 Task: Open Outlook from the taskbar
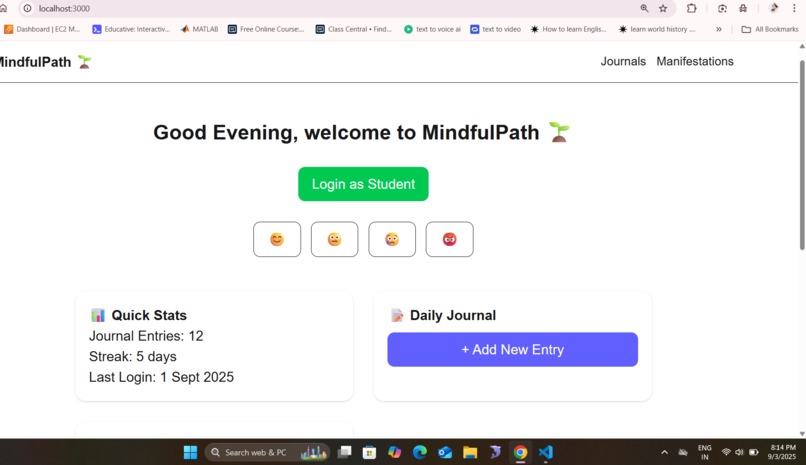[445, 452]
